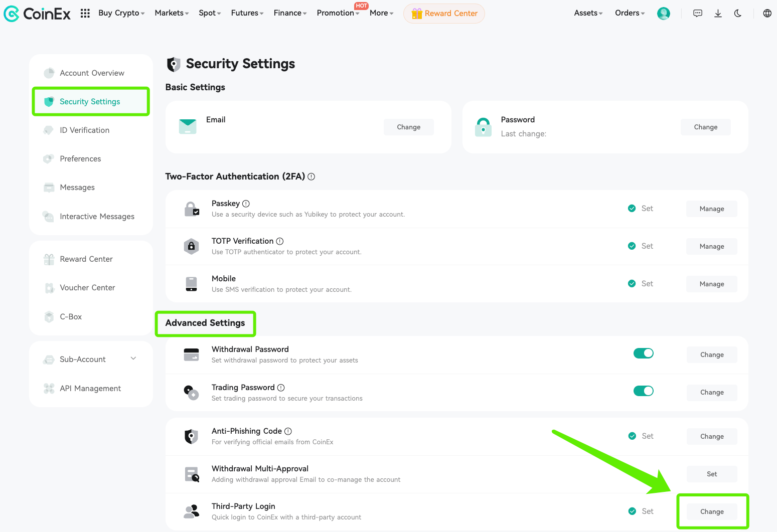
Task: Open live chat via the speech bubble icon
Action: pos(697,14)
